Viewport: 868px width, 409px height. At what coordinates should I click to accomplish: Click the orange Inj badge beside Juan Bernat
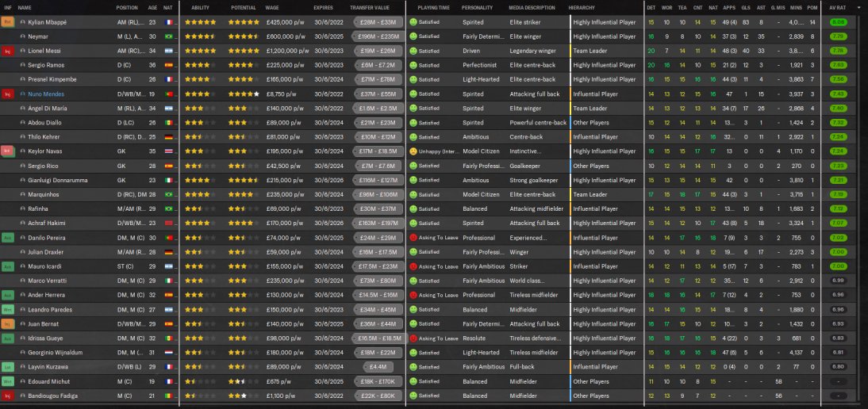8,324
